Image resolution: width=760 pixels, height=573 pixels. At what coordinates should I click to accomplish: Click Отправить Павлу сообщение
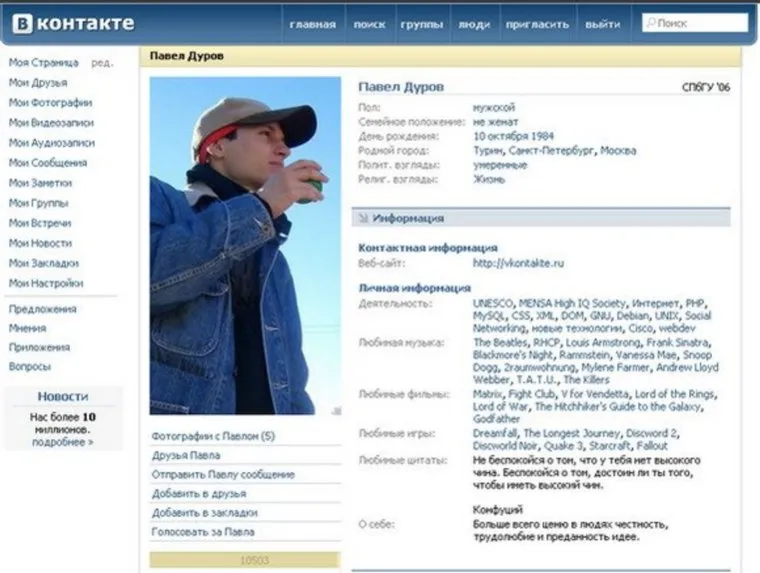(223, 474)
